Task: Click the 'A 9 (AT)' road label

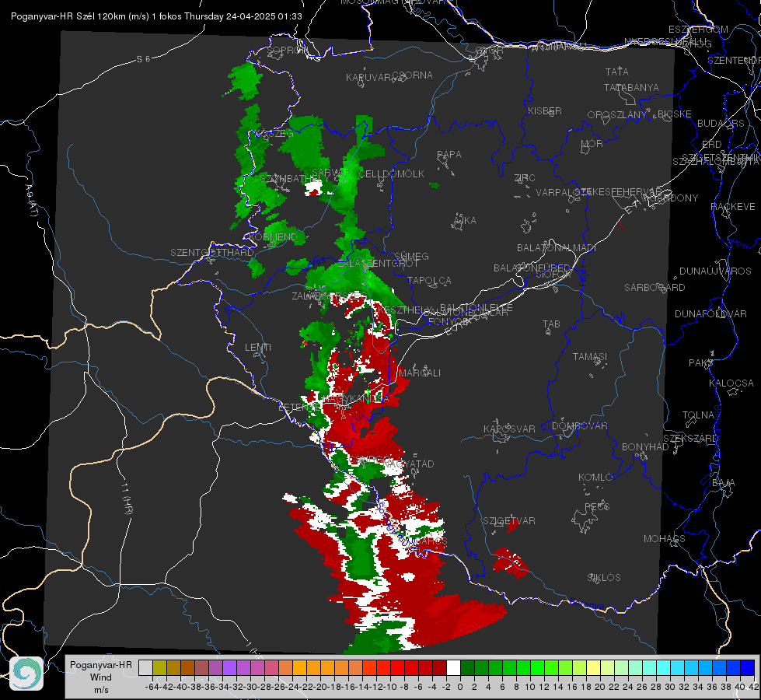Action: [31, 200]
